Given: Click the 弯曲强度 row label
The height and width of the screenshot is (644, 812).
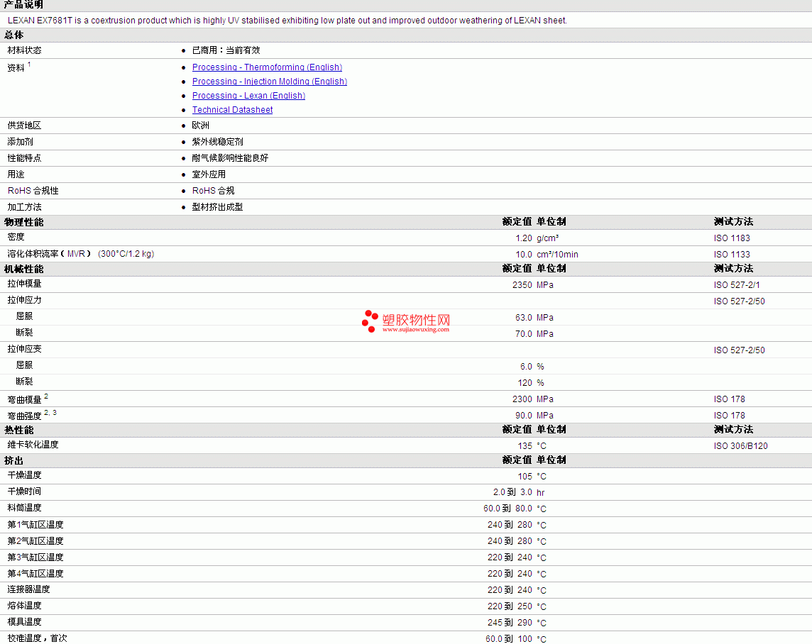Looking at the screenshot, I should click(24, 416).
